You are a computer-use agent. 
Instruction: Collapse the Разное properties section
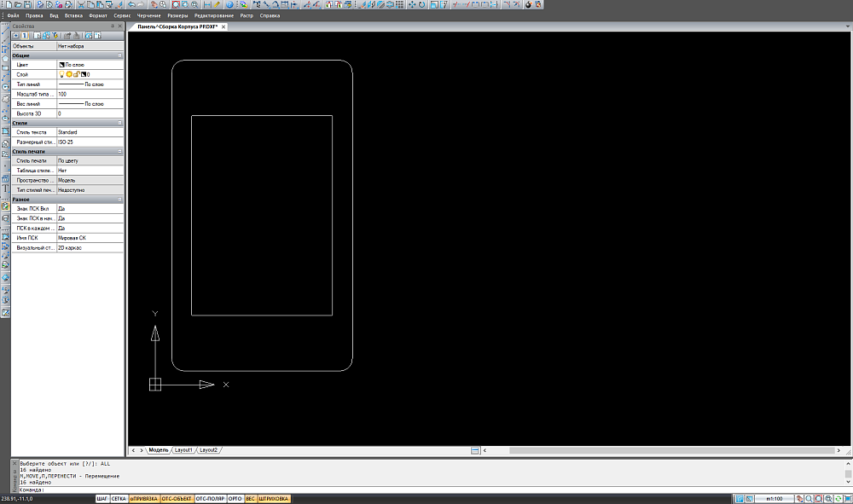pos(119,200)
